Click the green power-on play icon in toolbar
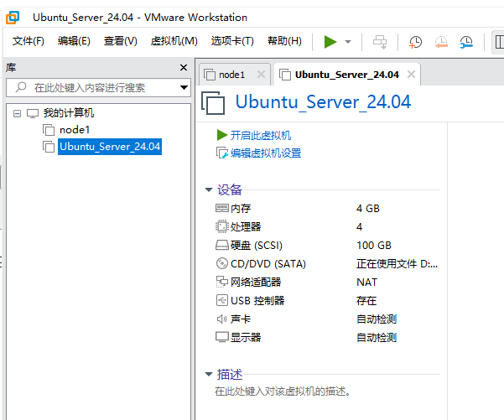This screenshot has width=504, height=420. [330, 42]
